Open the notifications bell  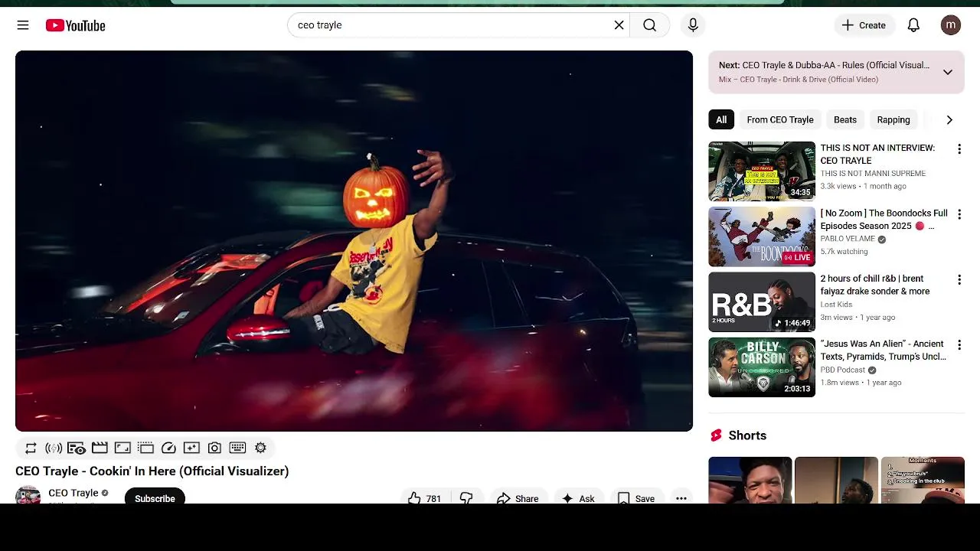point(913,25)
